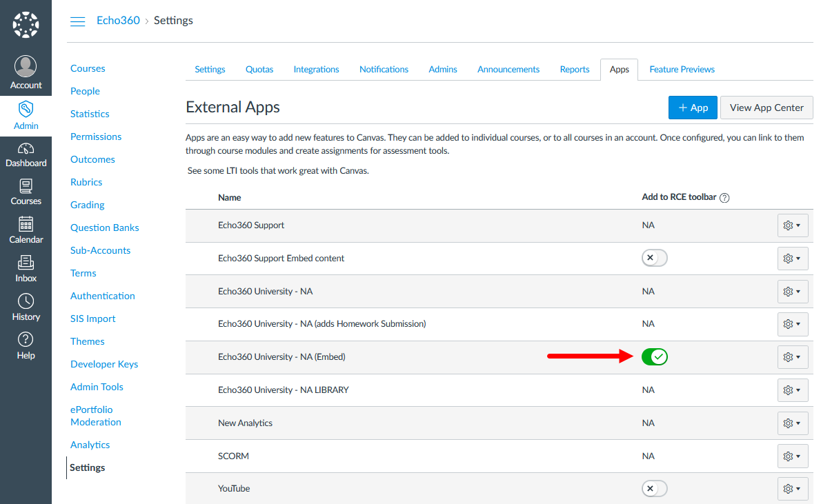Open the ePortfolio Moderation link
Viewport: 821px width, 504px height.
(x=96, y=416)
